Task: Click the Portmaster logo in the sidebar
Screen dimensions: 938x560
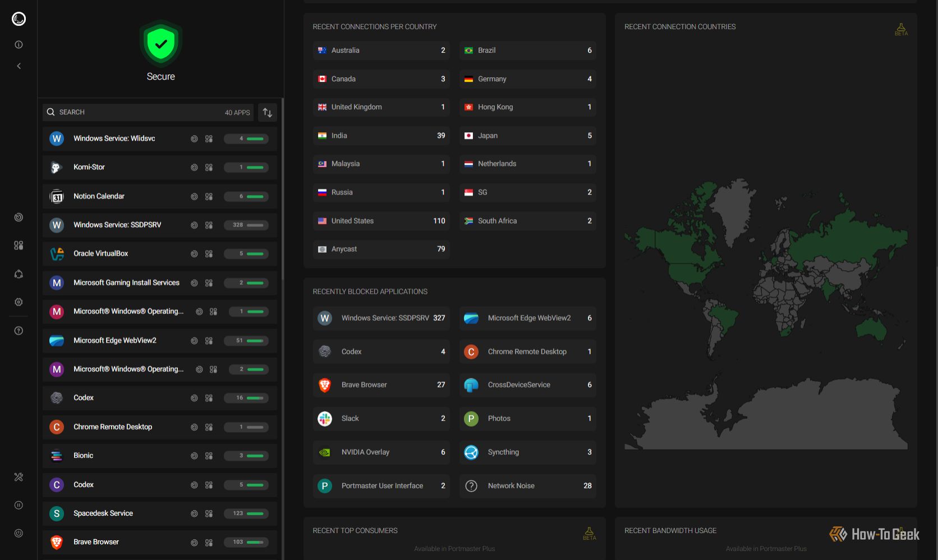Action: (19, 19)
